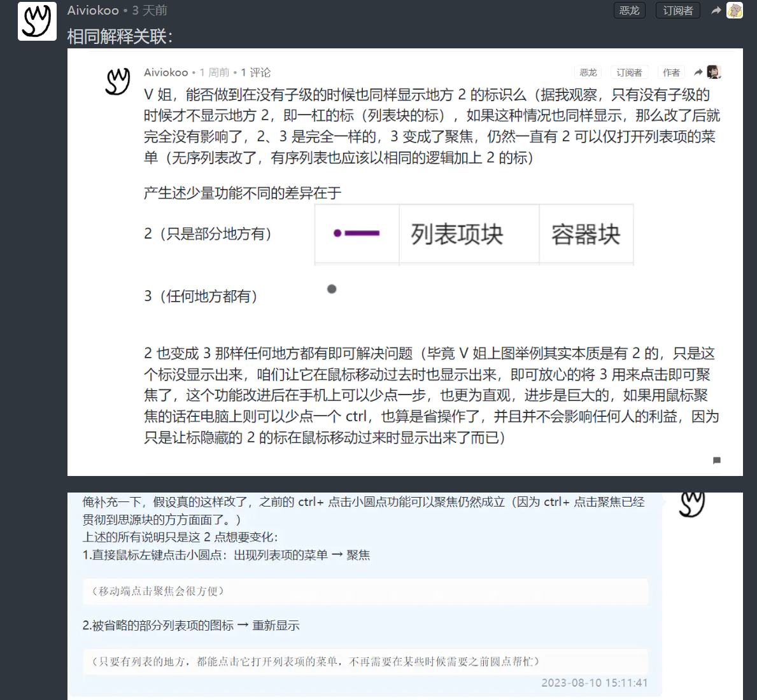Open Aiviokoo's avatar in the top post header

(37, 21)
